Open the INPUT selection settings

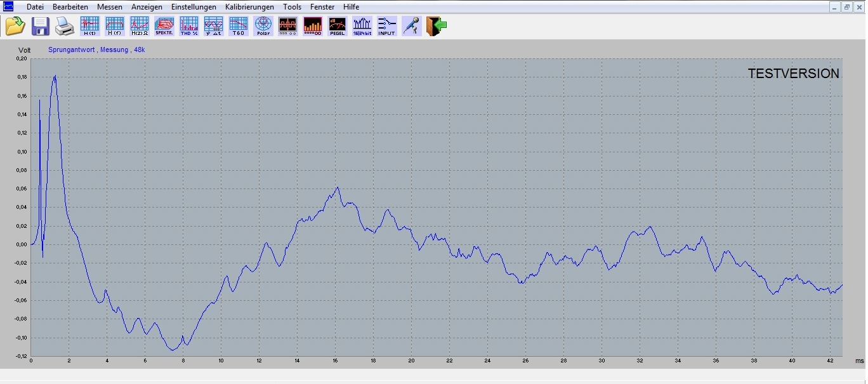tap(386, 26)
